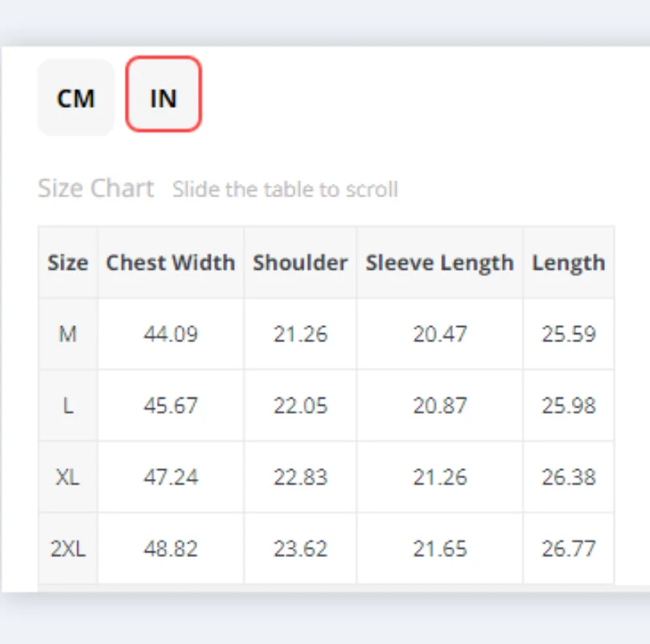
Task: Select the 48.82 chest width cell
Action: click(171, 548)
